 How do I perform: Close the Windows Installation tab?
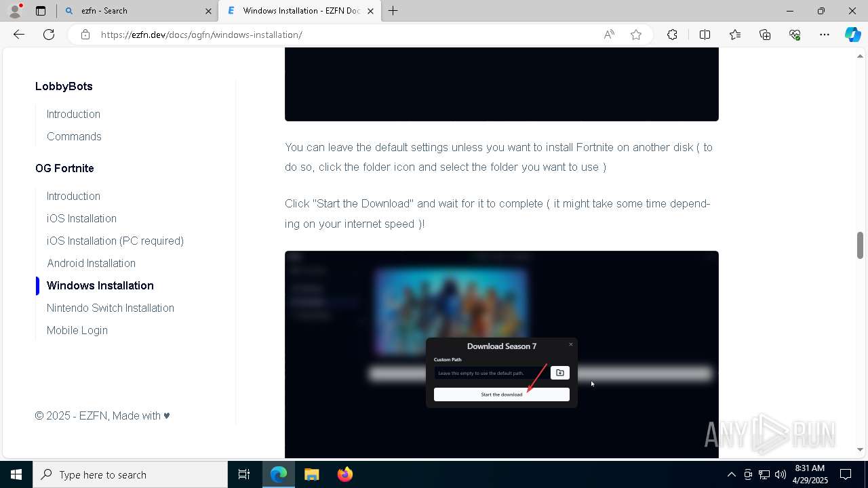[370, 11]
